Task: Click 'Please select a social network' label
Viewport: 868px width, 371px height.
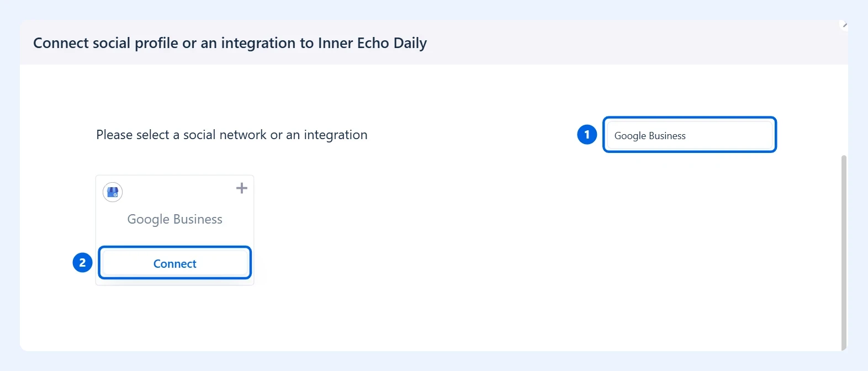Action: coord(232,135)
